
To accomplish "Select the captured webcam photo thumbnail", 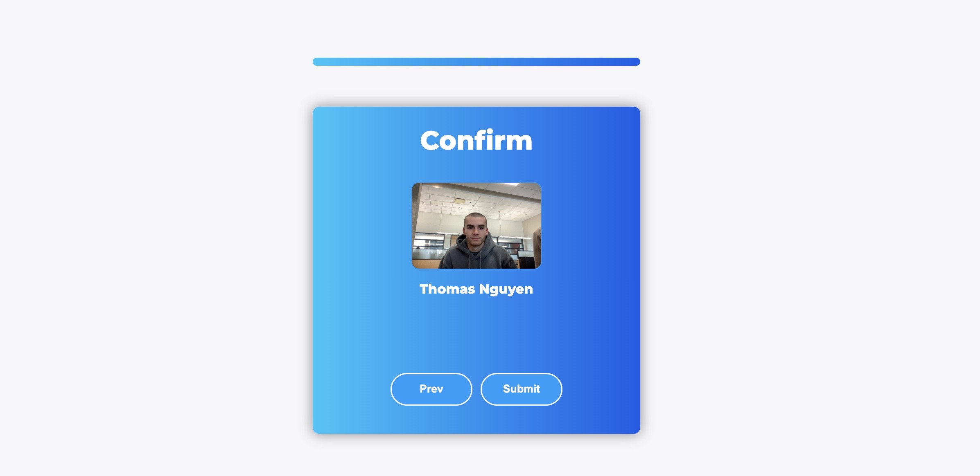I will tap(476, 225).
